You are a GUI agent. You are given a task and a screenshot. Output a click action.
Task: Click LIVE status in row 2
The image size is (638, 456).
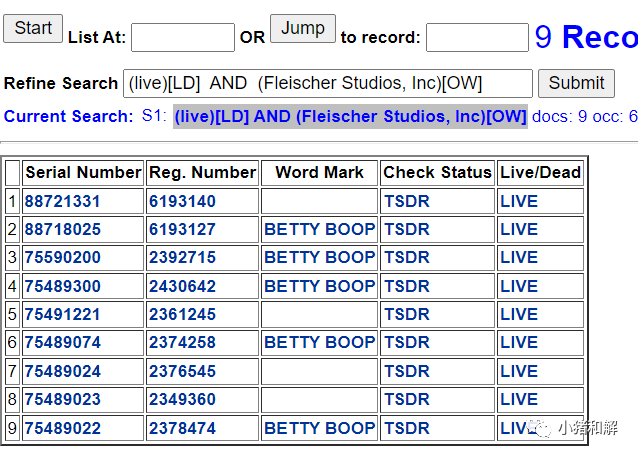519,229
